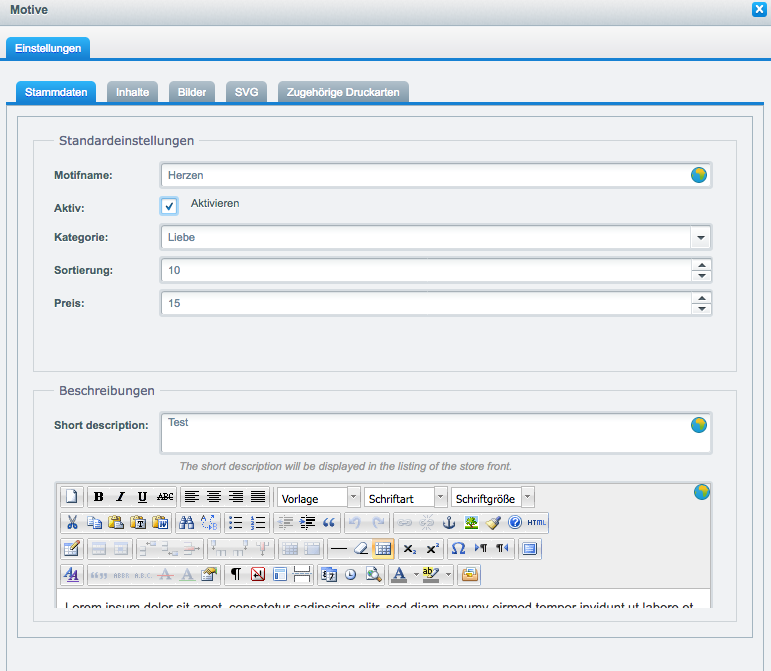Toggle bold formatting in the editor
This screenshot has height=671, width=771.
pyautogui.click(x=99, y=497)
